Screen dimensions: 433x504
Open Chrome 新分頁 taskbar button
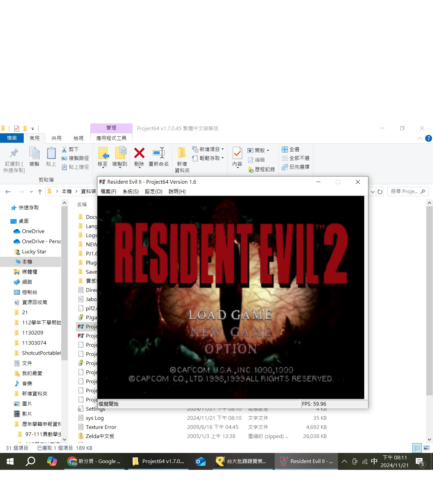tap(94, 461)
